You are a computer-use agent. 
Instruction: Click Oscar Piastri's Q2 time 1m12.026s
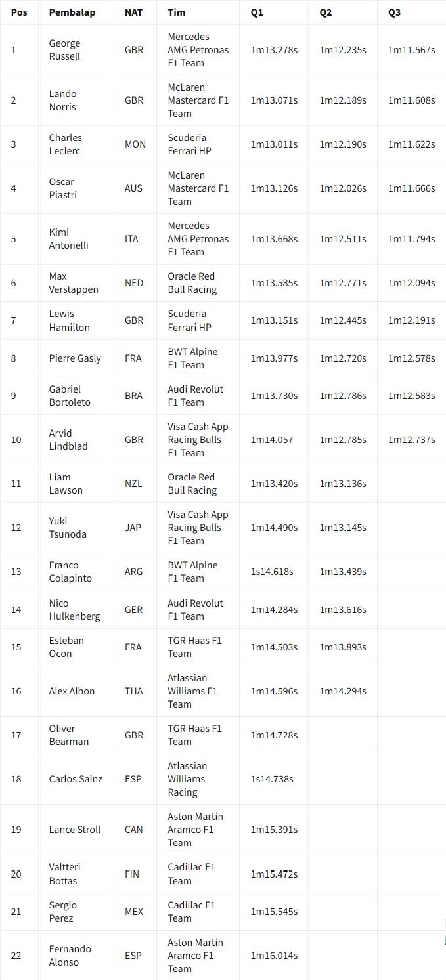point(343,188)
